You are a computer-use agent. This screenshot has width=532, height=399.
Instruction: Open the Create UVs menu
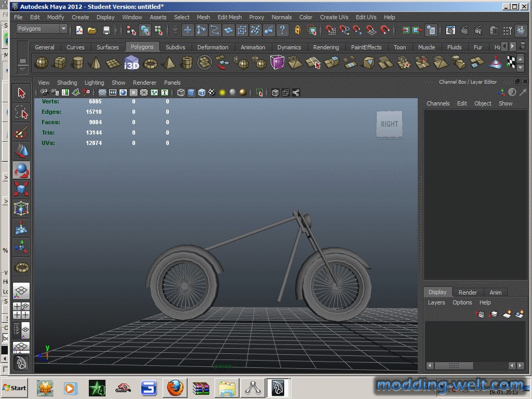coord(334,17)
